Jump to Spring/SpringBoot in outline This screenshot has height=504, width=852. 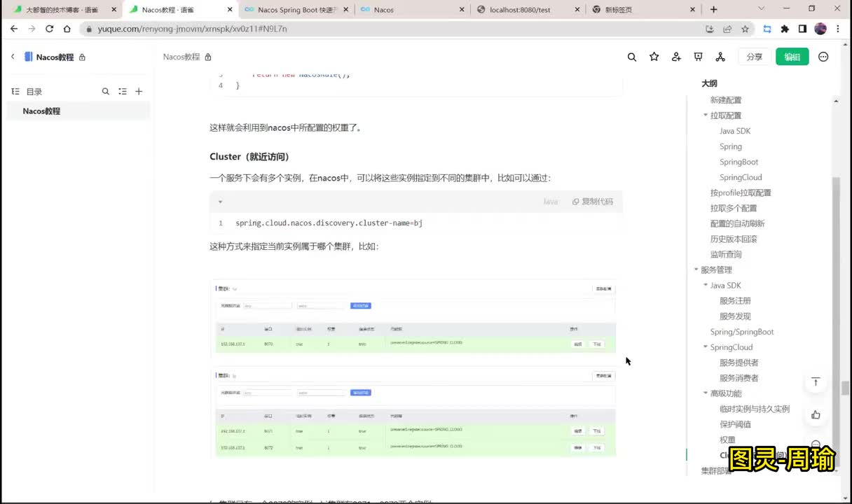pyautogui.click(x=742, y=332)
